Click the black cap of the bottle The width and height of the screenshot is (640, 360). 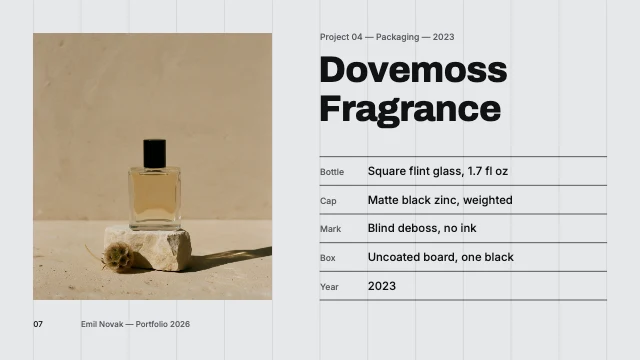(x=155, y=153)
